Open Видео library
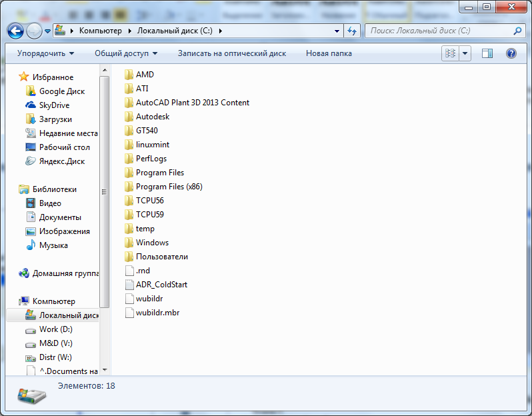Screen dimensions: 532x416 click(43, 203)
